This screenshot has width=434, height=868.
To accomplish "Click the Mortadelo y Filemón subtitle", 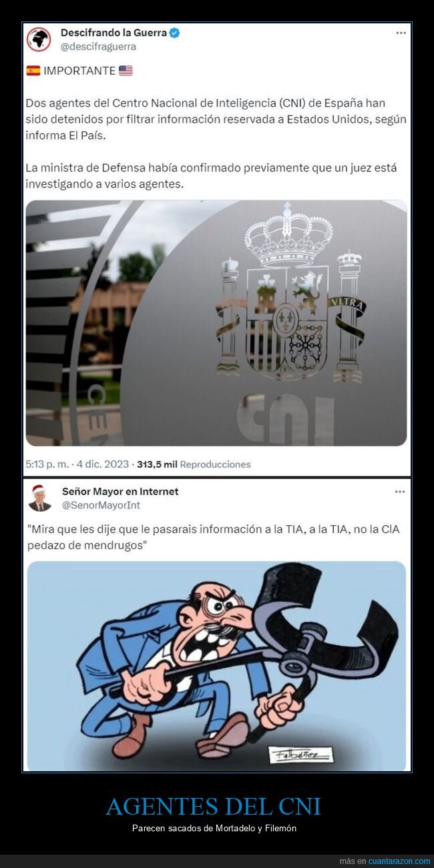I will [x=214, y=828].
